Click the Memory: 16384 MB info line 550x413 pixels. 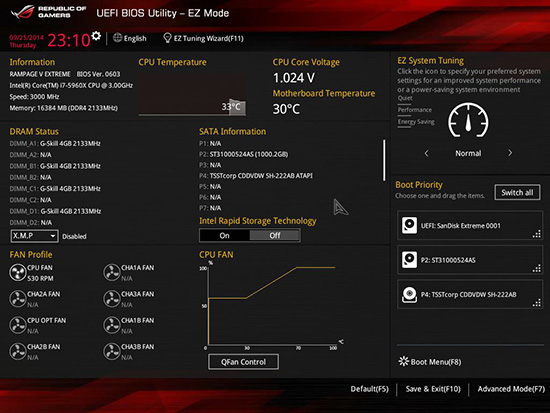(63, 108)
